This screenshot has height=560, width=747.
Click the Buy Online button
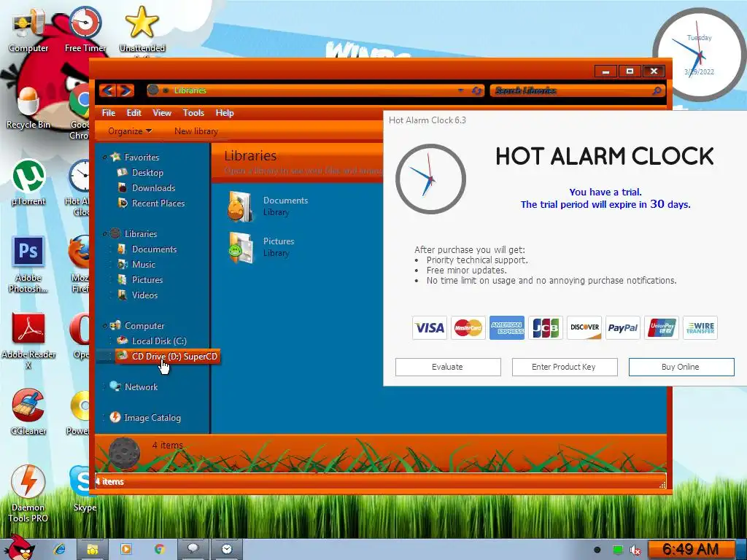click(681, 367)
